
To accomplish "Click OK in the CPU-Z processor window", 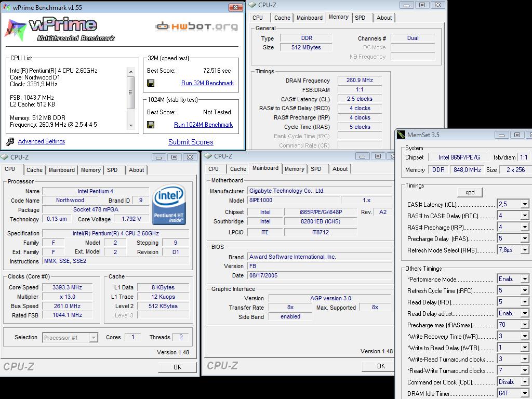I will pos(177,367).
